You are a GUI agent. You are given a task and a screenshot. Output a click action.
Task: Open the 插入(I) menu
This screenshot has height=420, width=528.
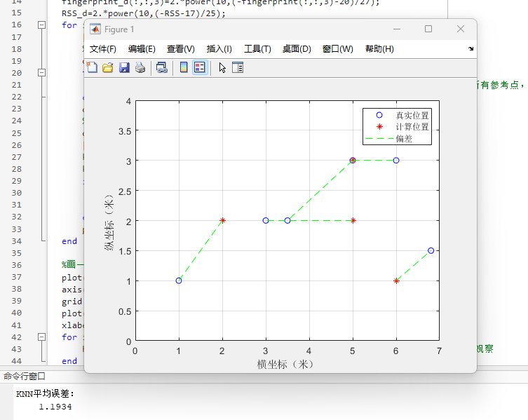click(x=219, y=49)
